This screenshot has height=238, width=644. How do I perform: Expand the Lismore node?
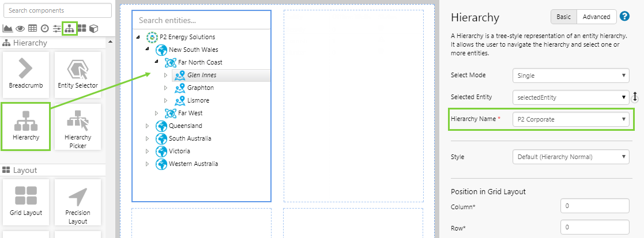[165, 100]
